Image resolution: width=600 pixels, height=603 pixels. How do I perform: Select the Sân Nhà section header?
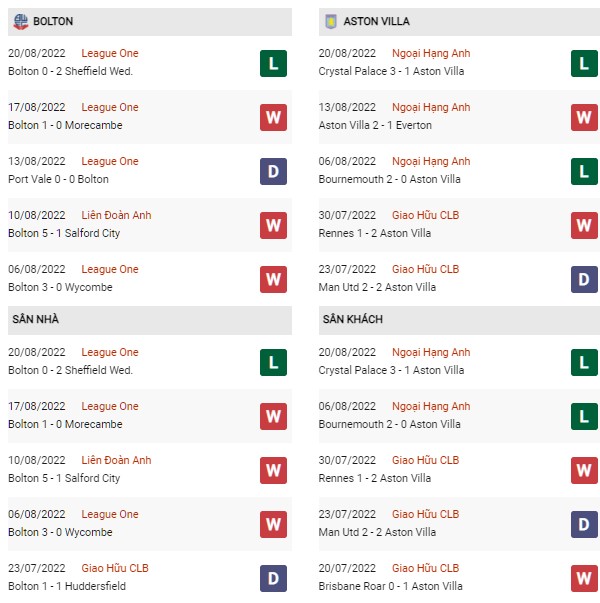(150, 320)
